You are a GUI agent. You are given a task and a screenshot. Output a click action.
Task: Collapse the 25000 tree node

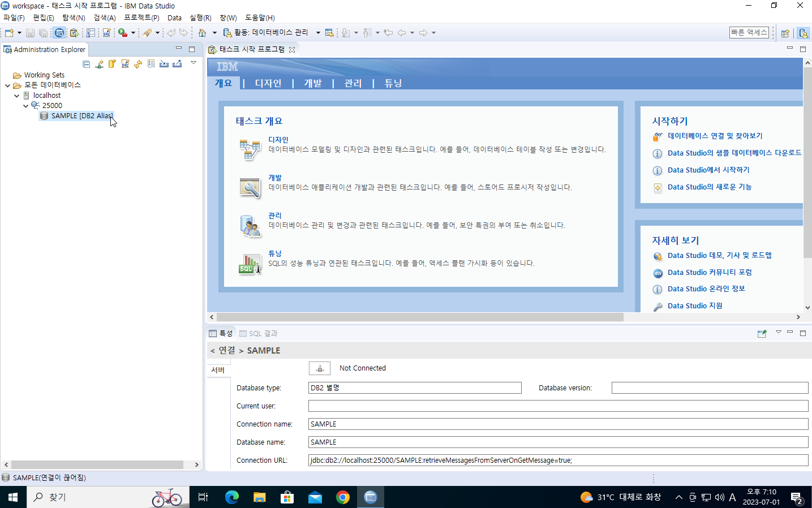tap(25, 106)
